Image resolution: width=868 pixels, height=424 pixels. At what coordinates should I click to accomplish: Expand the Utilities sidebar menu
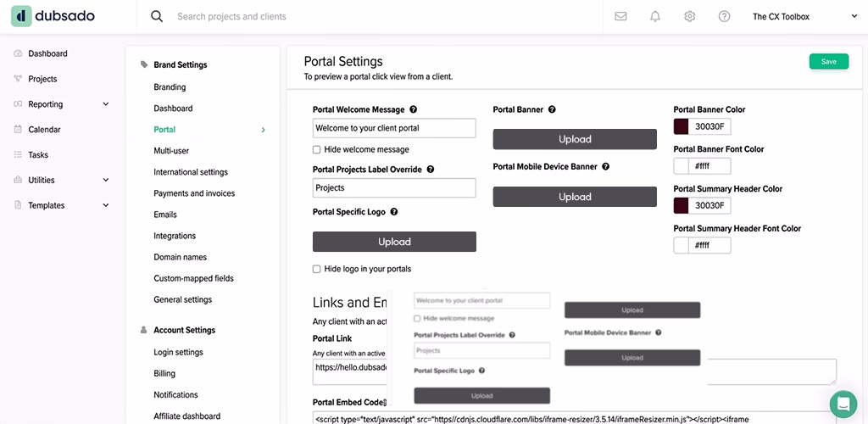coord(106,180)
